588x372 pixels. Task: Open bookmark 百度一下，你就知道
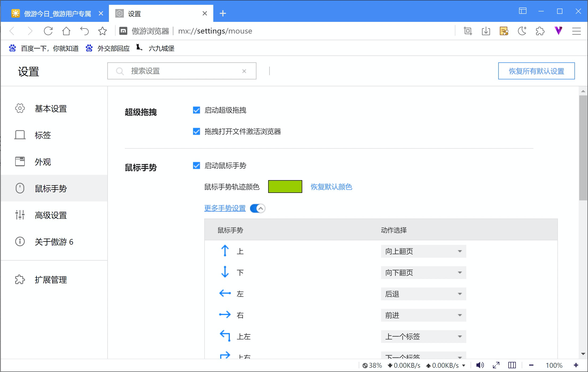44,48
